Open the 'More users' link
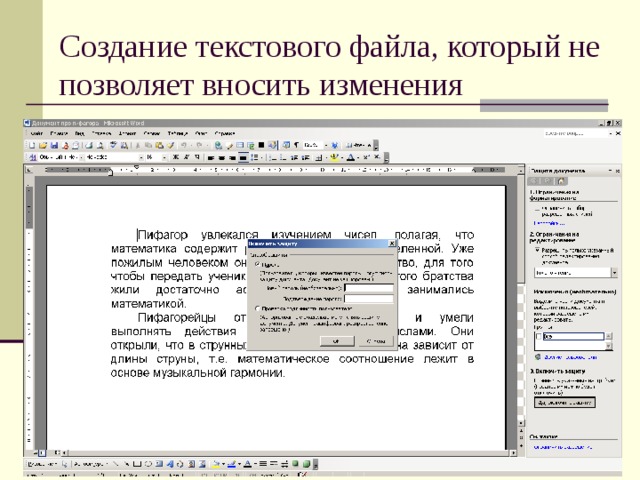 [570, 357]
